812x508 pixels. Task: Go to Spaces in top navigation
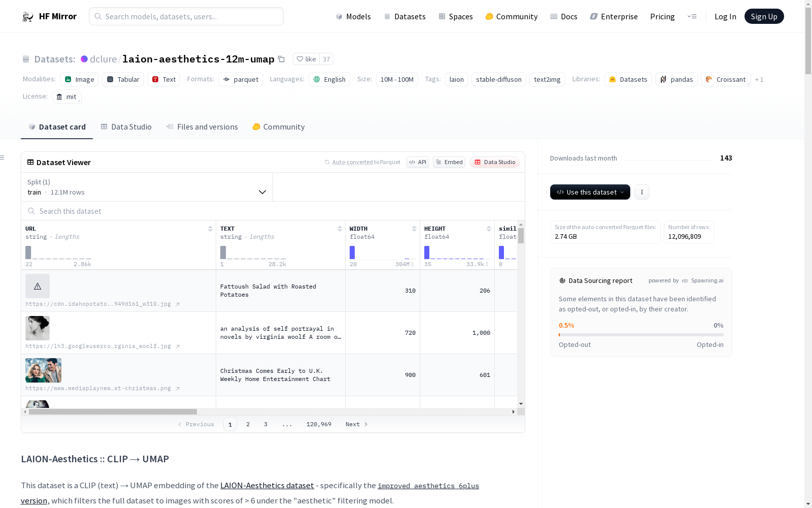[x=456, y=16]
